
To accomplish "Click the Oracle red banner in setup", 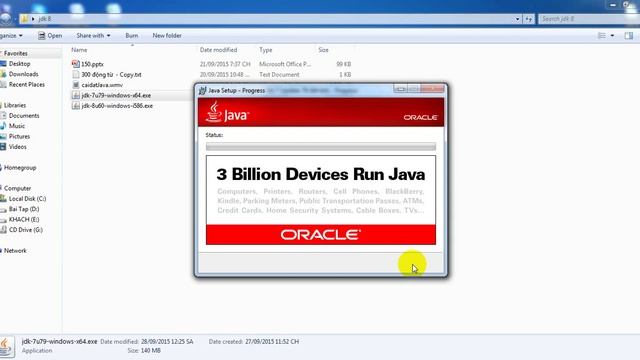I will tap(321, 235).
